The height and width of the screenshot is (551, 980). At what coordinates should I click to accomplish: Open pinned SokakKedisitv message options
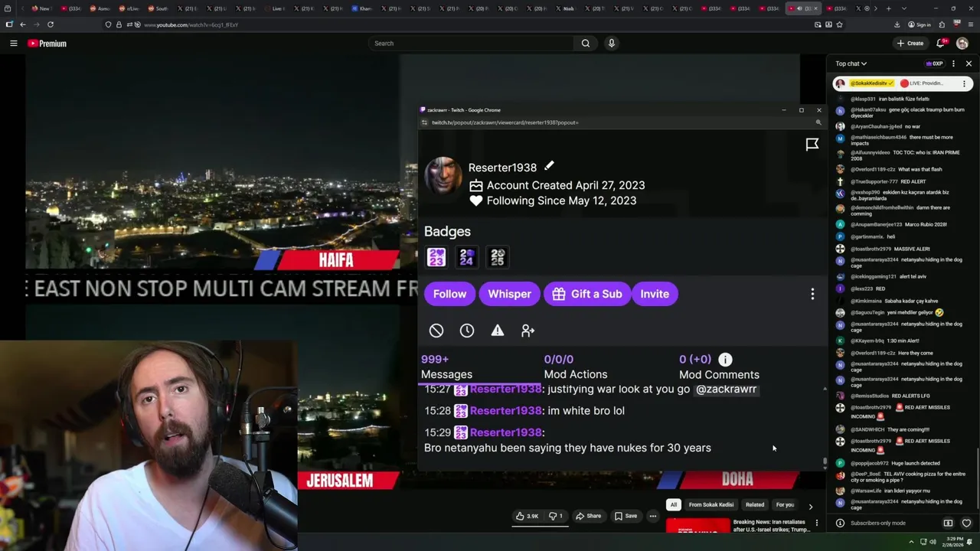[965, 83]
